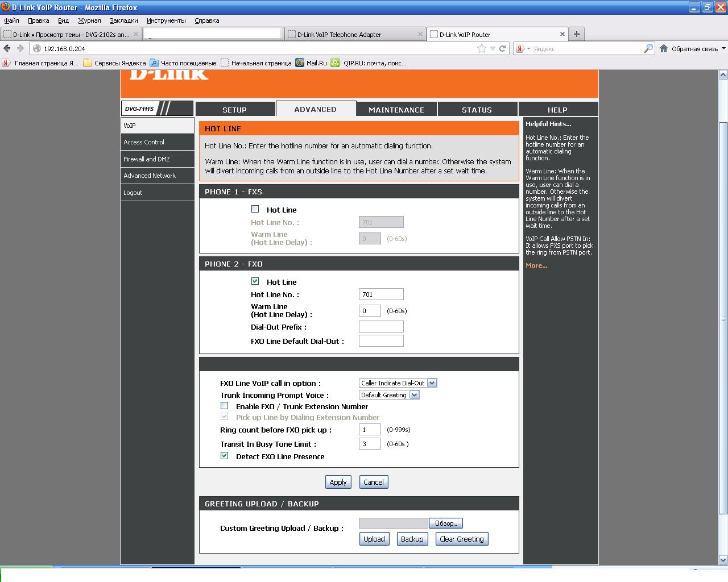Open the Вид menu
The height and width of the screenshot is (582, 728).
point(63,20)
